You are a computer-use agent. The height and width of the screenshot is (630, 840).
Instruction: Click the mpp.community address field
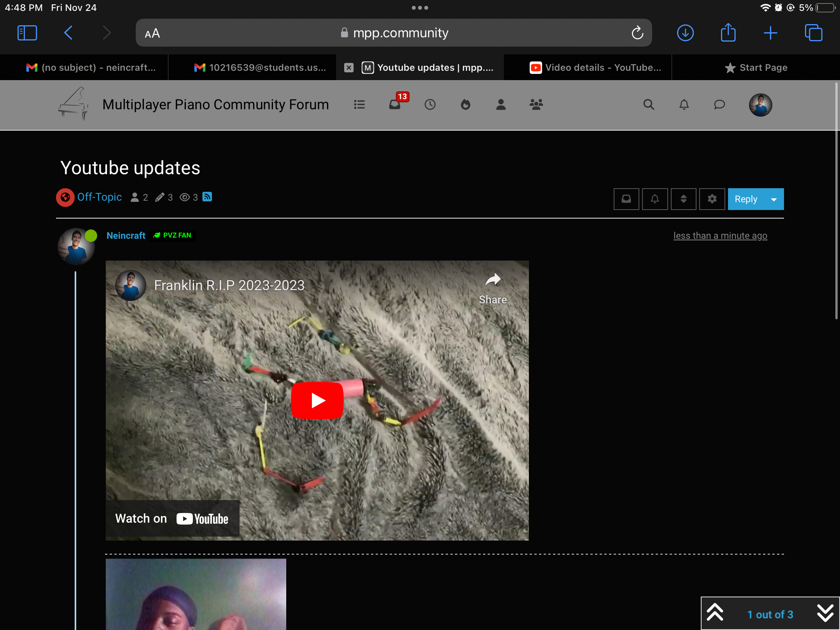[x=394, y=33]
